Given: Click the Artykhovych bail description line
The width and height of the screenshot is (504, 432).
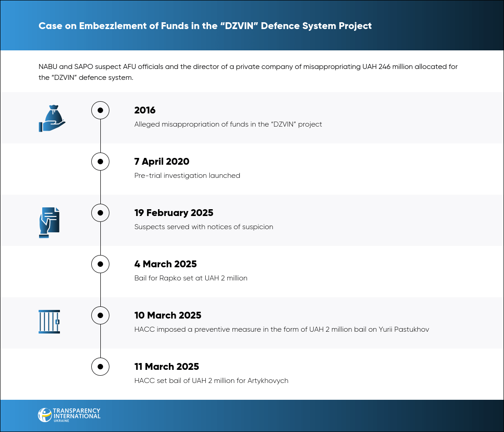Looking at the screenshot, I should [211, 381].
